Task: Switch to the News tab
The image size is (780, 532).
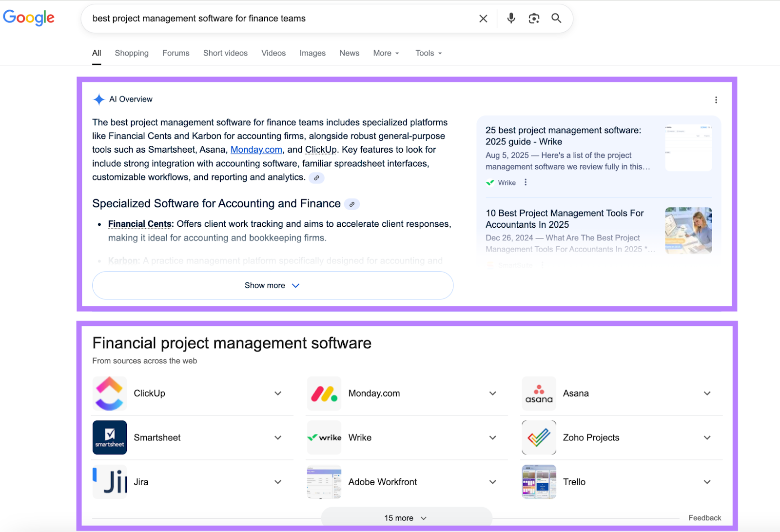Action: (x=349, y=53)
